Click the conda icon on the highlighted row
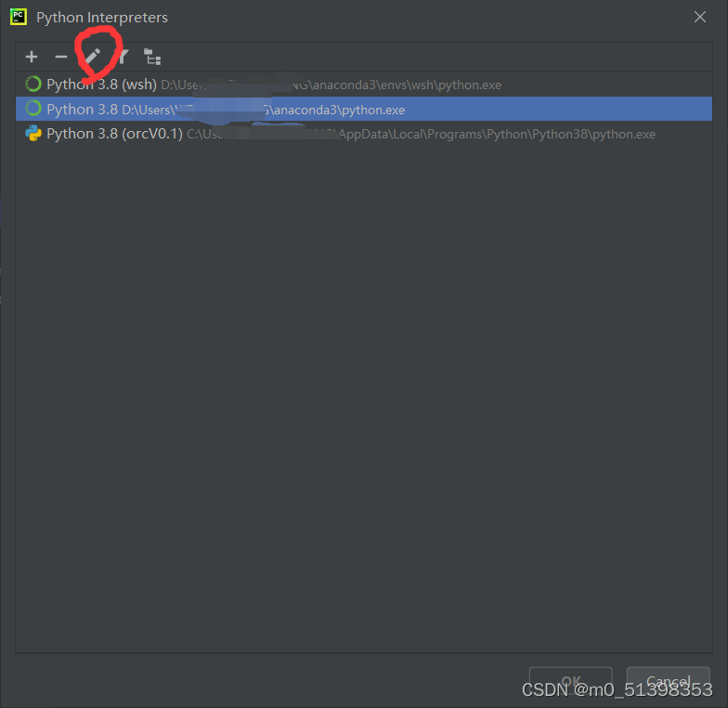Image resolution: width=728 pixels, height=708 pixels. [33, 109]
